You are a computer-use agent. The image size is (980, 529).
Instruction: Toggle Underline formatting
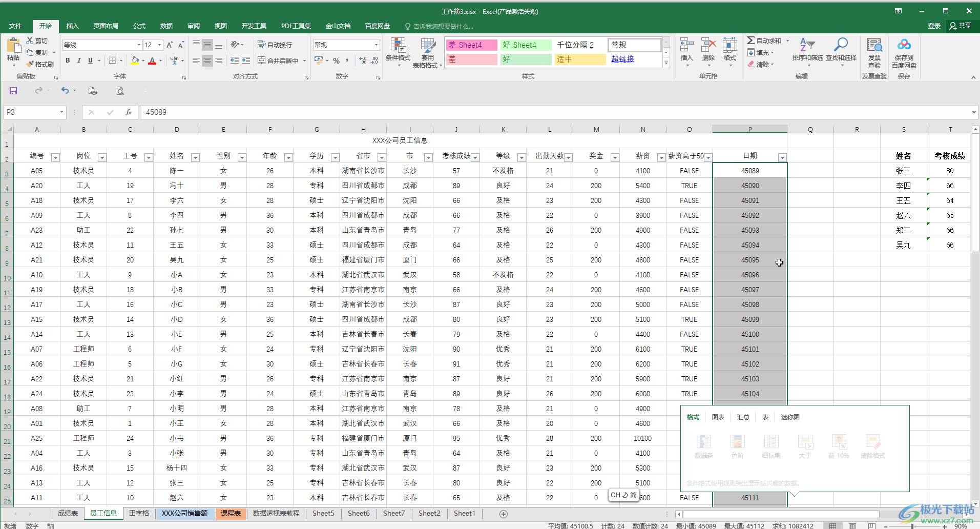pyautogui.click(x=90, y=60)
